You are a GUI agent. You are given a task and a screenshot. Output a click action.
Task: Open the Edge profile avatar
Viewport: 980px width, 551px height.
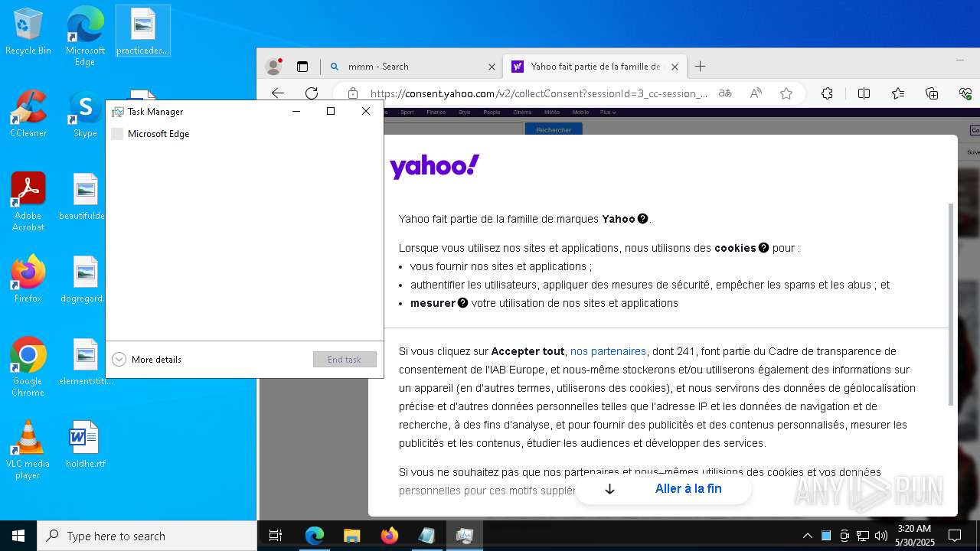click(273, 67)
